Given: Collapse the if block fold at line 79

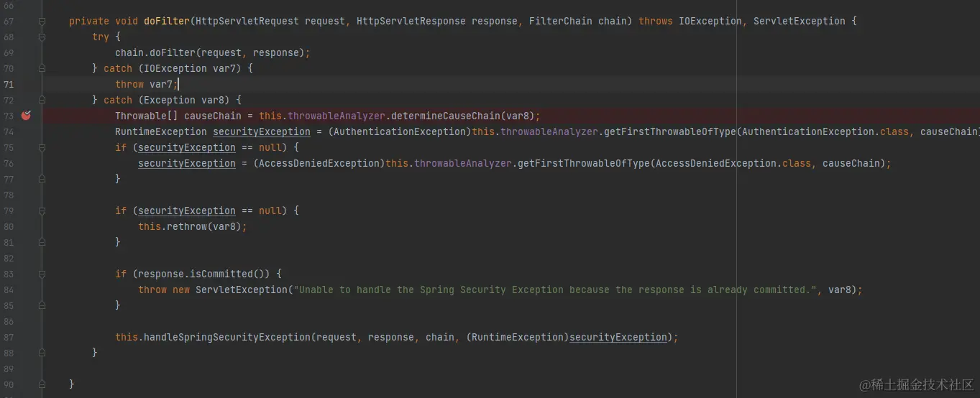Looking at the screenshot, I should click(42, 210).
